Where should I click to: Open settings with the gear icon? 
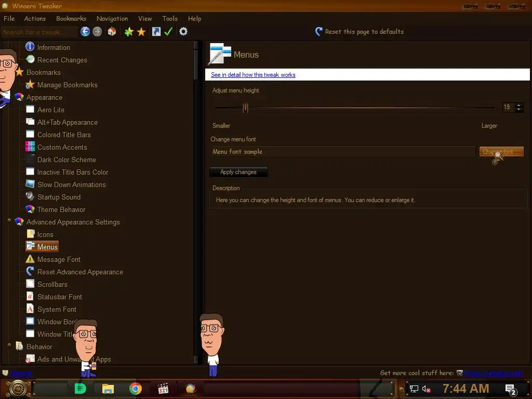pyautogui.click(x=183, y=32)
